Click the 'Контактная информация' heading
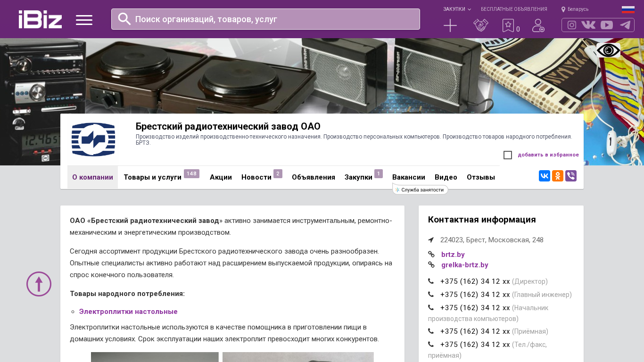The image size is (644, 362). click(x=482, y=220)
